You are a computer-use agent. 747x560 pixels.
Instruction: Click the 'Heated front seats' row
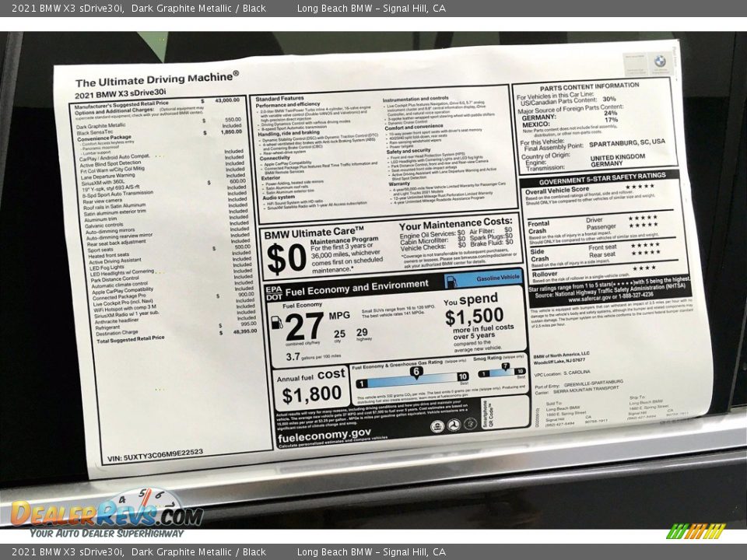109,255
